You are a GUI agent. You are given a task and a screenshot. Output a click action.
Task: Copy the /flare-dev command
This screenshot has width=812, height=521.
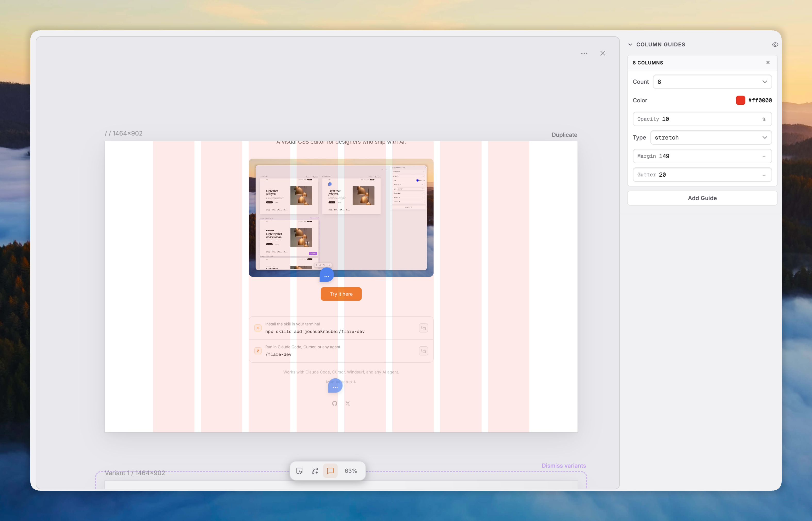tap(423, 351)
